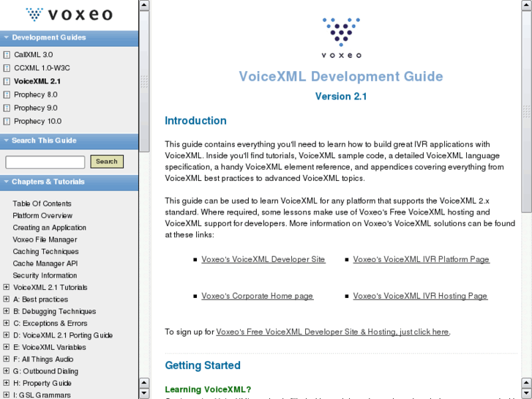Select E: VoiceXML Variables label

(x=50, y=347)
